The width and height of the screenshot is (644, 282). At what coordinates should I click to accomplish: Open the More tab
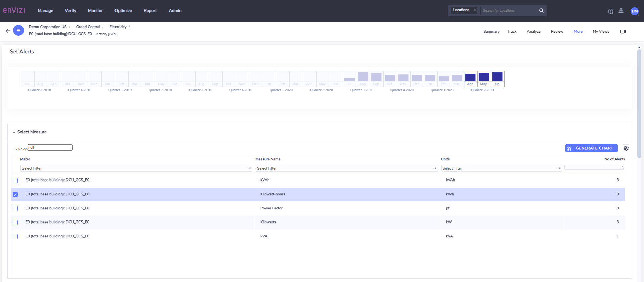click(x=578, y=31)
